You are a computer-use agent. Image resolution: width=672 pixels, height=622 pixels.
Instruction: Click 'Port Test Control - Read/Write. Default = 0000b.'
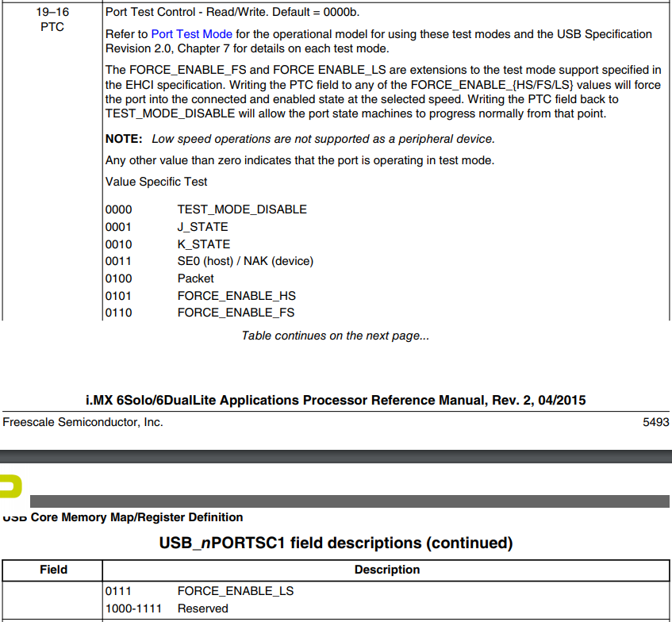232,12
